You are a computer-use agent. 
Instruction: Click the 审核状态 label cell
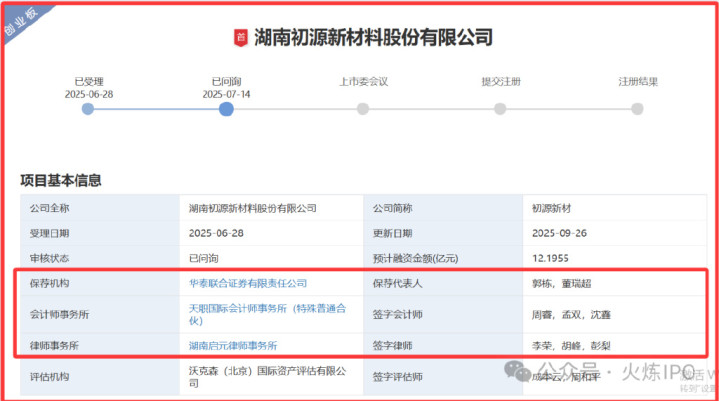pyautogui.click(x=100, y=258)
